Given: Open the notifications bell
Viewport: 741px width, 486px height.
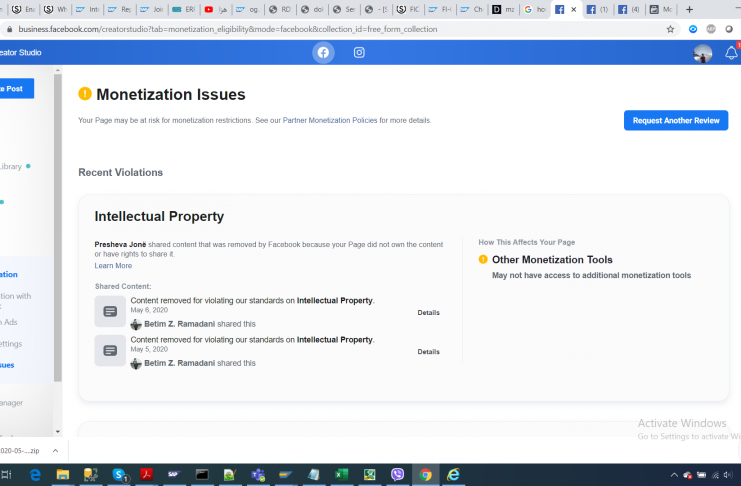Looking at the screenshot, I should tap(731, 54).
